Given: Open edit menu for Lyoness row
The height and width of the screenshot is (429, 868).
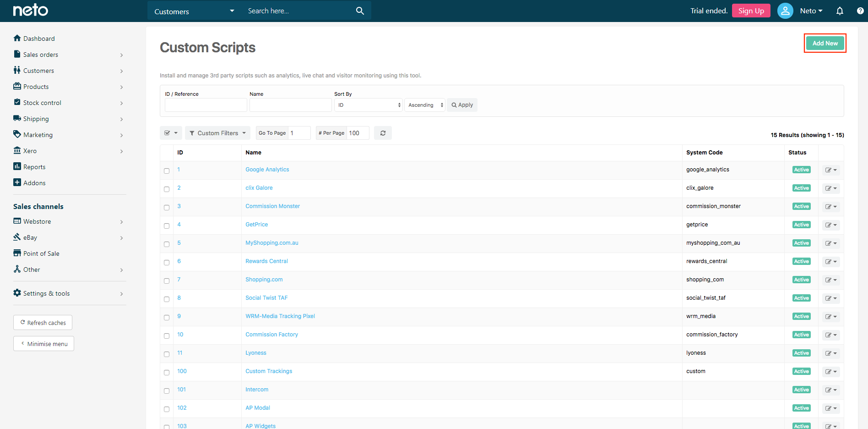Looking at the screenshot, I should [x=831, y=353].
